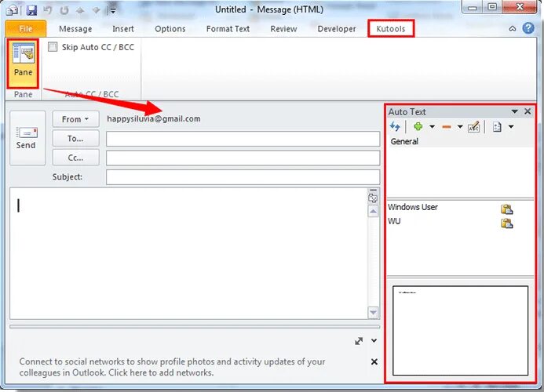This screenshot has width=544, height=392.
Task: Click the rename ABC pencil icon
Action: pyautogui.click(x=473, y=126)
